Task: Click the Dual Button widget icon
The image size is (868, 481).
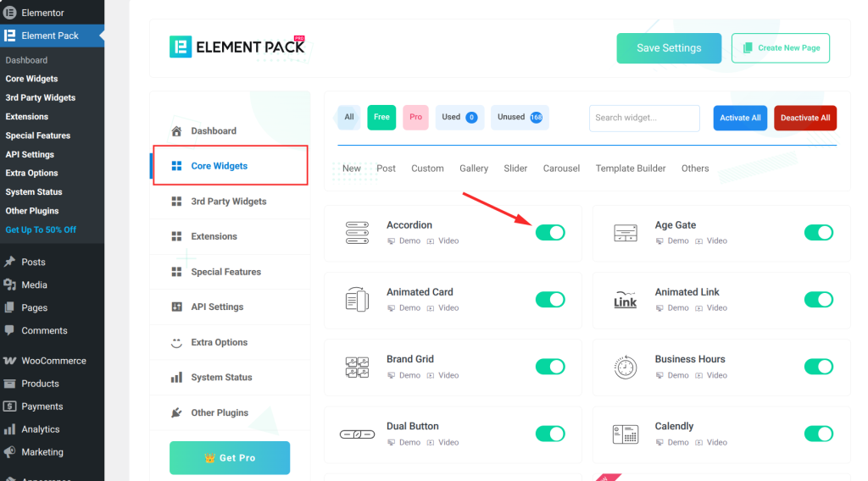Action: click(x=357, y=434)
